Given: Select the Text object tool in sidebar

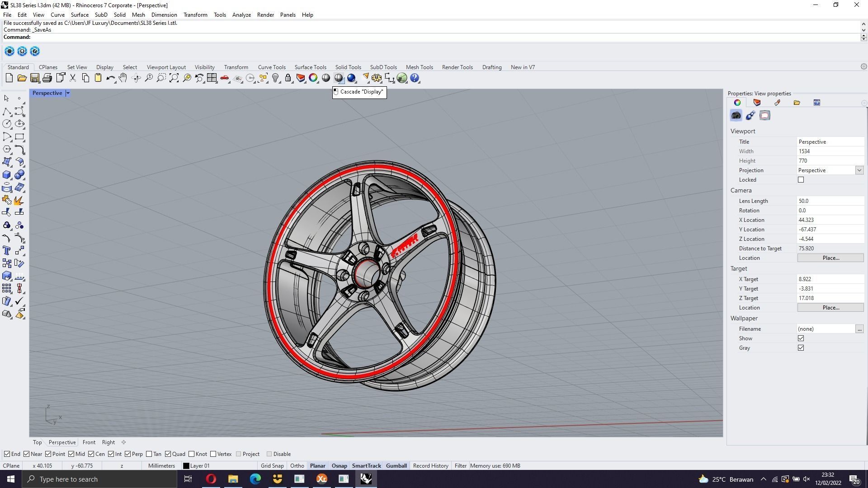Looking at the screenshot, I should pos(7,250).
